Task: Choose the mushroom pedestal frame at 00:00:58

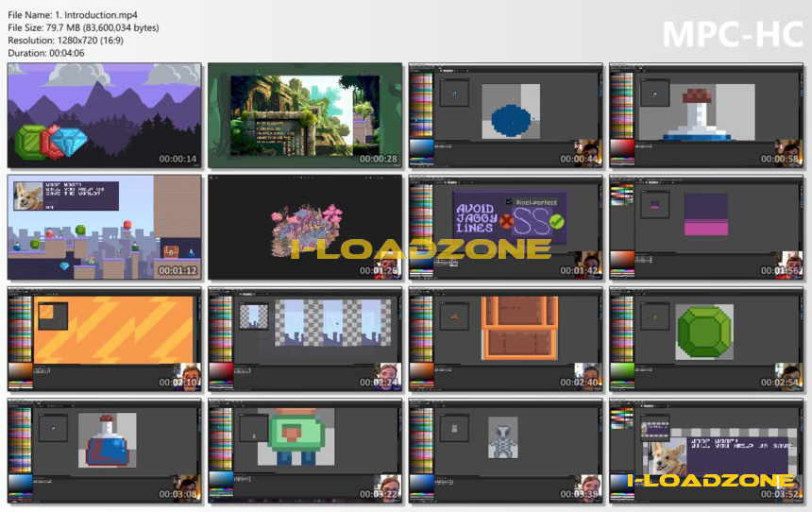Action: click(x=706, y=115)
